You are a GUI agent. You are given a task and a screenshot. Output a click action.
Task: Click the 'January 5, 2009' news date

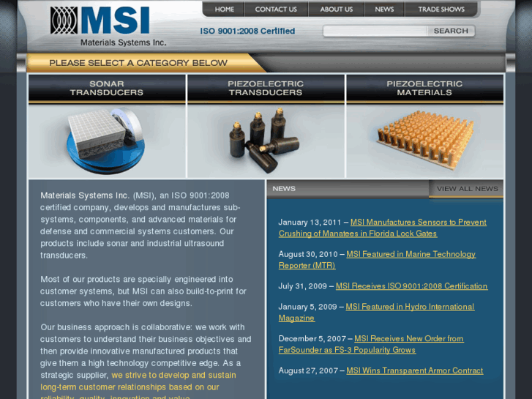pyautogui.click(x=308, y=307)
